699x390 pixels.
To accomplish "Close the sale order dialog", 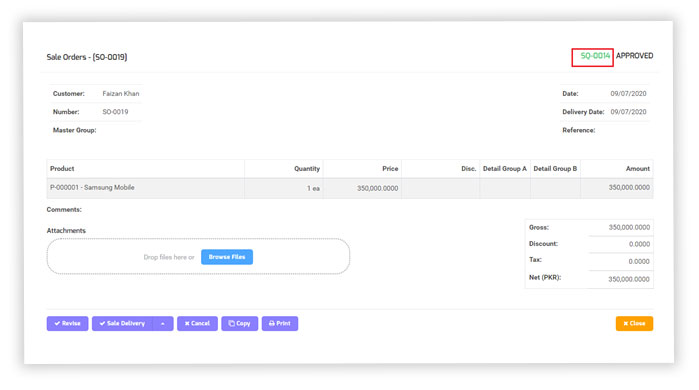I will [634, 323].
